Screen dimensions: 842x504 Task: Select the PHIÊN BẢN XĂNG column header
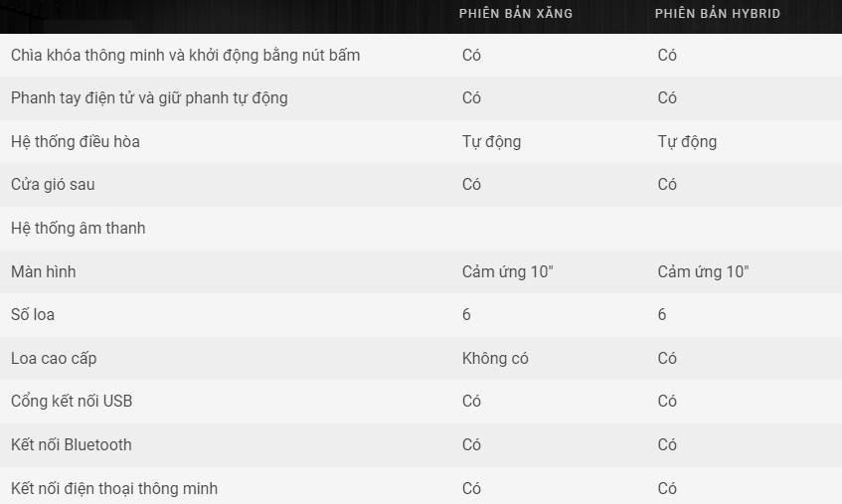(516, 13)
